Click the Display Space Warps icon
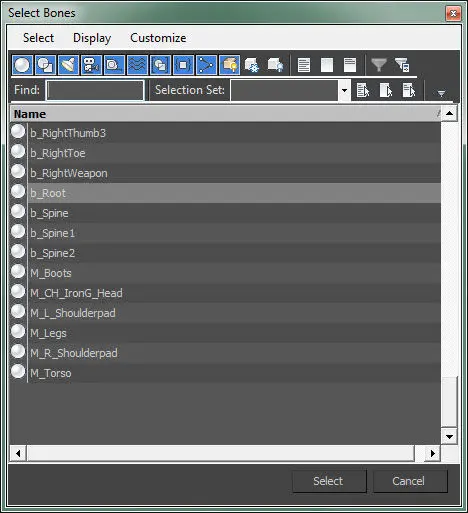Viewport: 468px width, 513px height. click(x=137, y=65)
